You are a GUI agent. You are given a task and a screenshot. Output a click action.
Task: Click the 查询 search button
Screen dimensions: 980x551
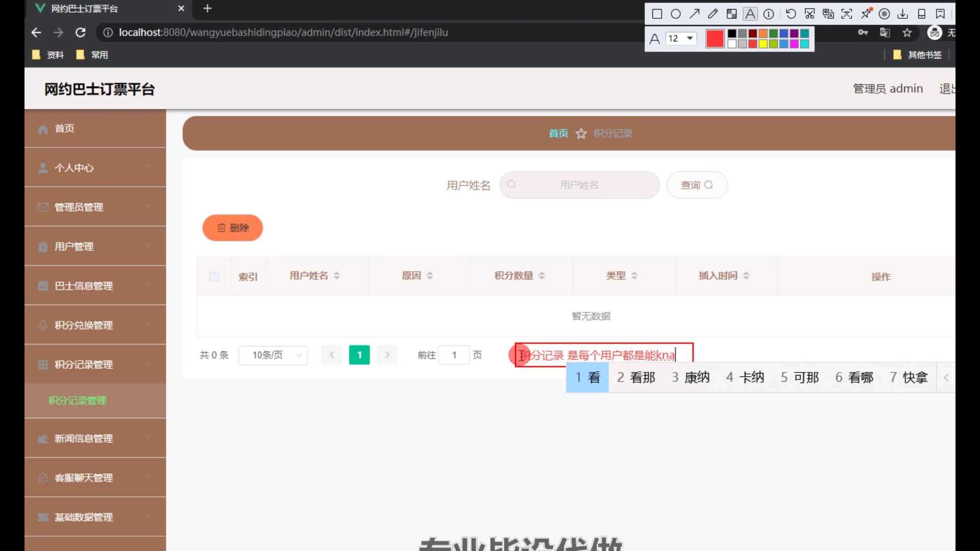(x=697, y=185)
